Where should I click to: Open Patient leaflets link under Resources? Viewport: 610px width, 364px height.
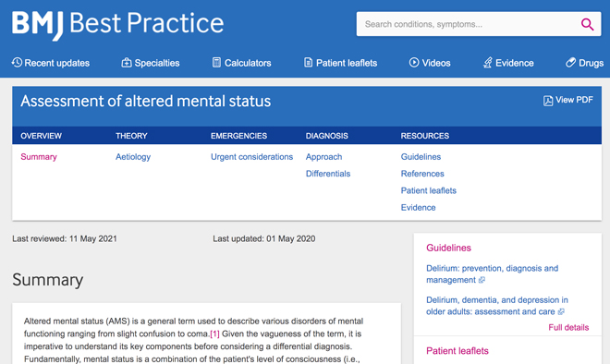[428, 190]
